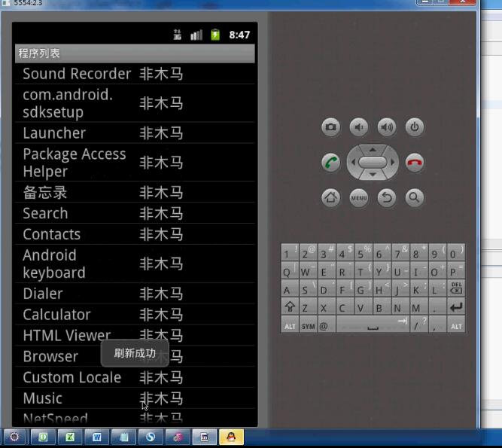Select the Launcher list row
The image size is (502, 448).
[135, 133]
